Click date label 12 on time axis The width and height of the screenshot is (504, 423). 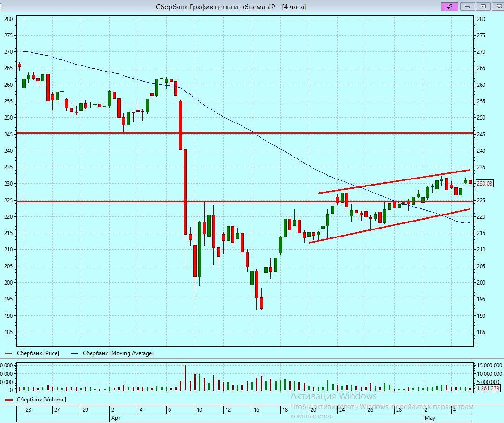pyautogui.click(x=228, y=410)
